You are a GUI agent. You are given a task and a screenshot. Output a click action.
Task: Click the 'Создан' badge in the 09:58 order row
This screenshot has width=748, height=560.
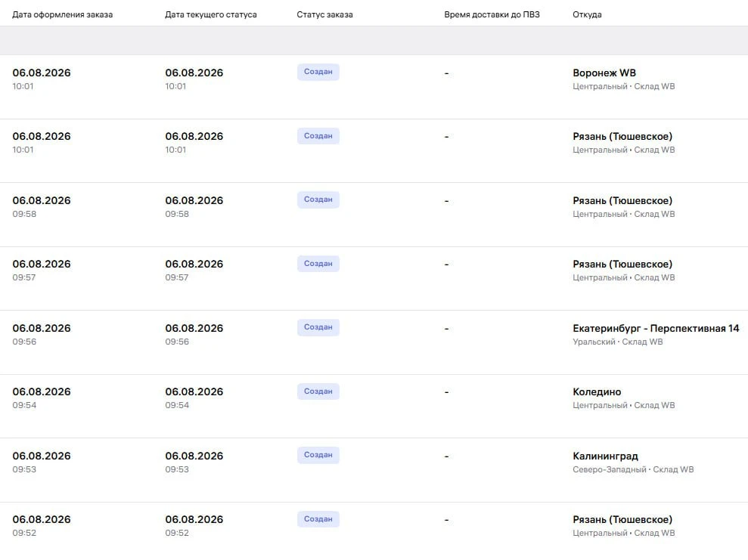click(x=318, y=200)
